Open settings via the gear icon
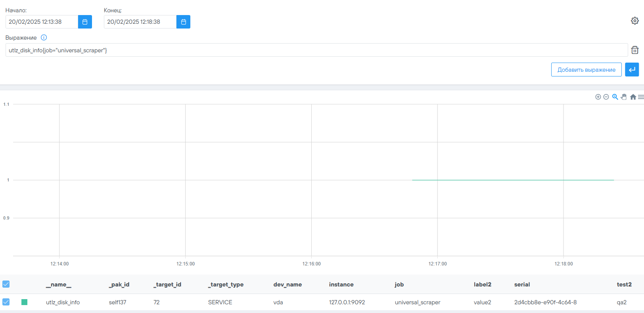Viewport: 644px width, 313px height. [634, 21]
